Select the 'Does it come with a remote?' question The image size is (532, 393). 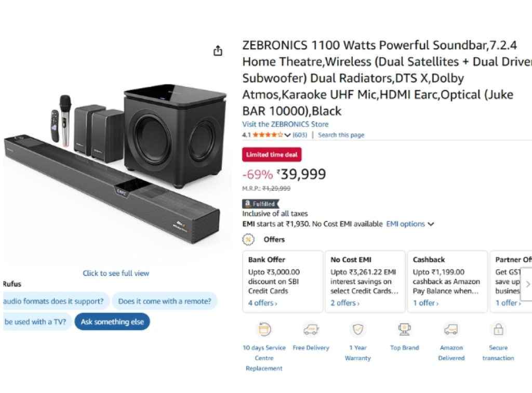pos(165,301)
